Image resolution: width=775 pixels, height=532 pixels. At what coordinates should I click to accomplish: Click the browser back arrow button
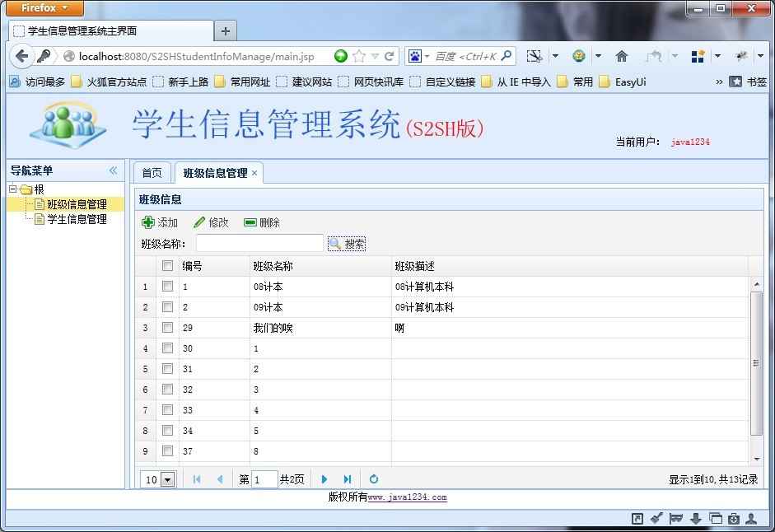(21, 56)
